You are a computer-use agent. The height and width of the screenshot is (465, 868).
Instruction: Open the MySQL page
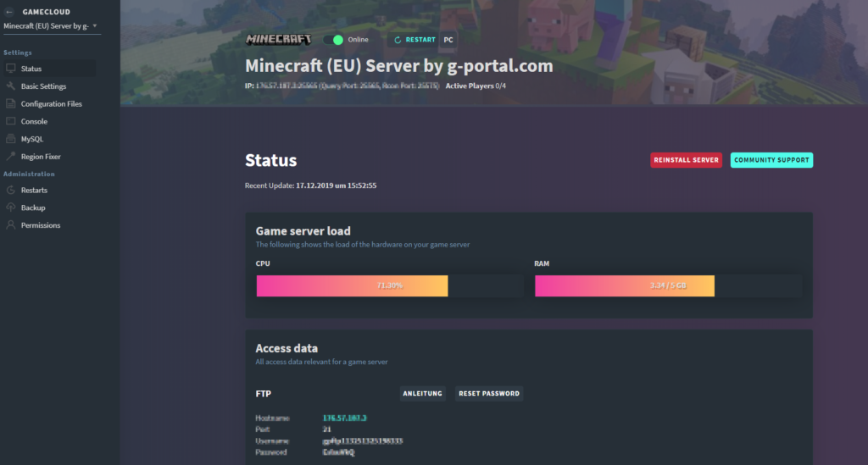31,140
